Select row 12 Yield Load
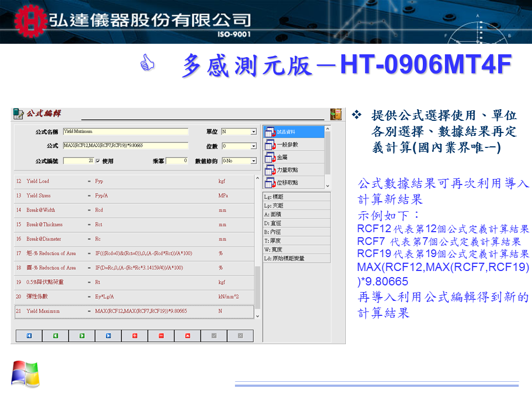Screen dimensions: 532x399 coord(134,182)
